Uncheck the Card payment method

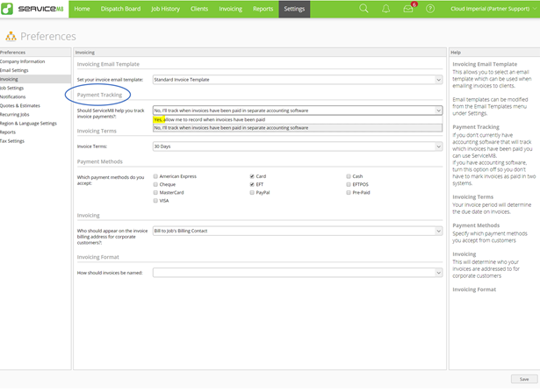[x=252, y=176]
